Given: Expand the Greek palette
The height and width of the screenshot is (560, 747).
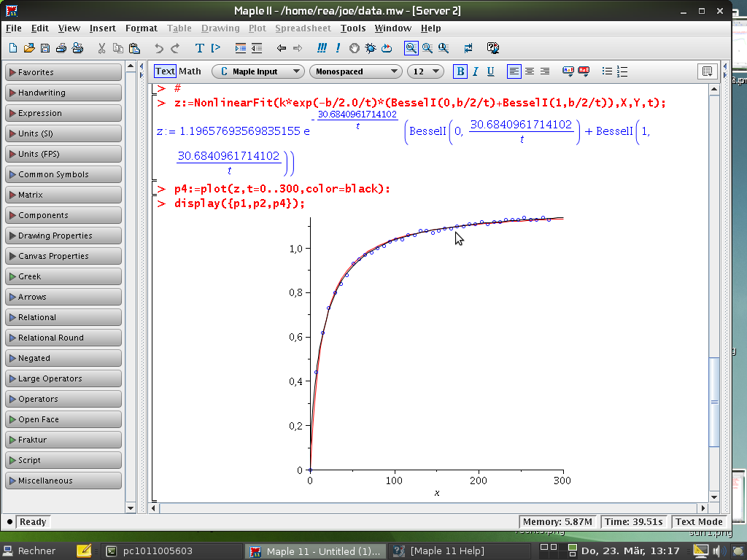Looking at the screenshot, I should tap(63, 276).
